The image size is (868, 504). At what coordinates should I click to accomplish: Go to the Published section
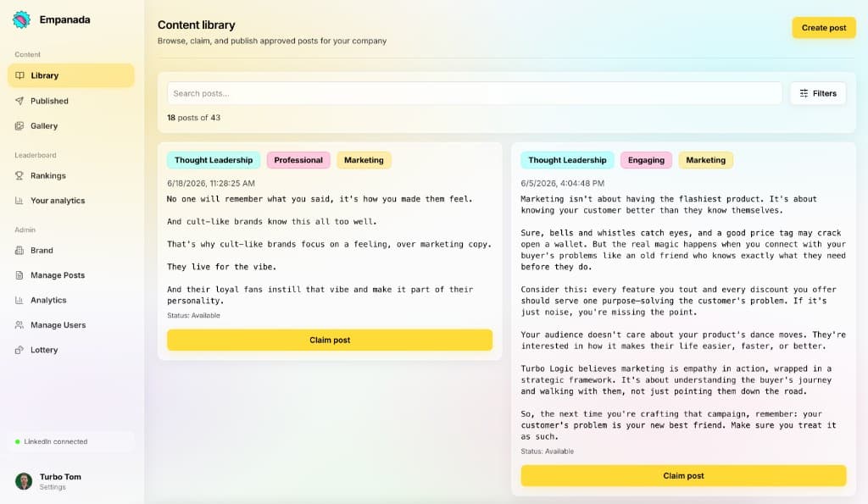71,101
